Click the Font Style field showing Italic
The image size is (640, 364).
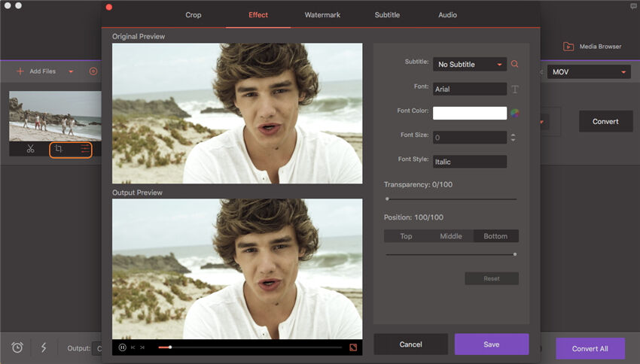470,162
